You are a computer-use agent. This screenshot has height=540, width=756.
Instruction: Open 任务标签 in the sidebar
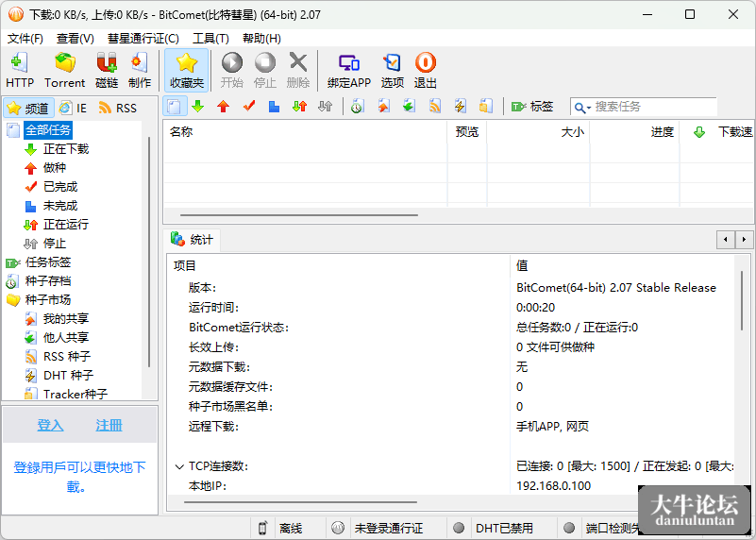point(48,262)
